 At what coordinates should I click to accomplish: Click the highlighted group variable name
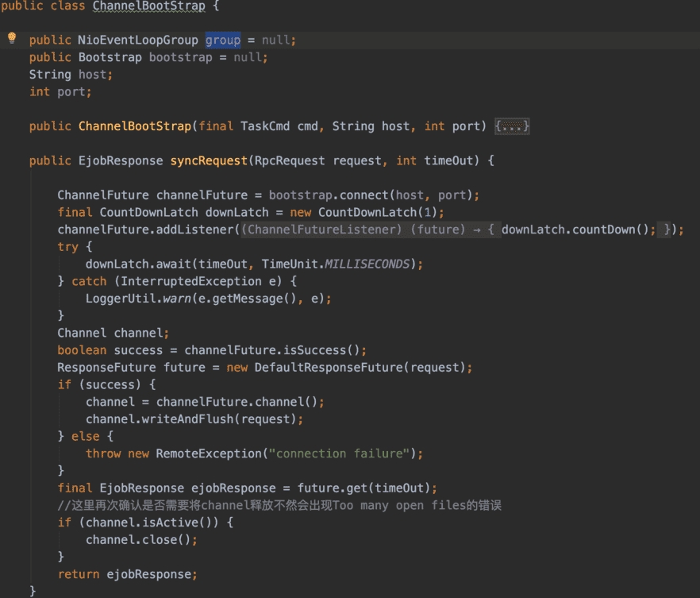point(222,40)
